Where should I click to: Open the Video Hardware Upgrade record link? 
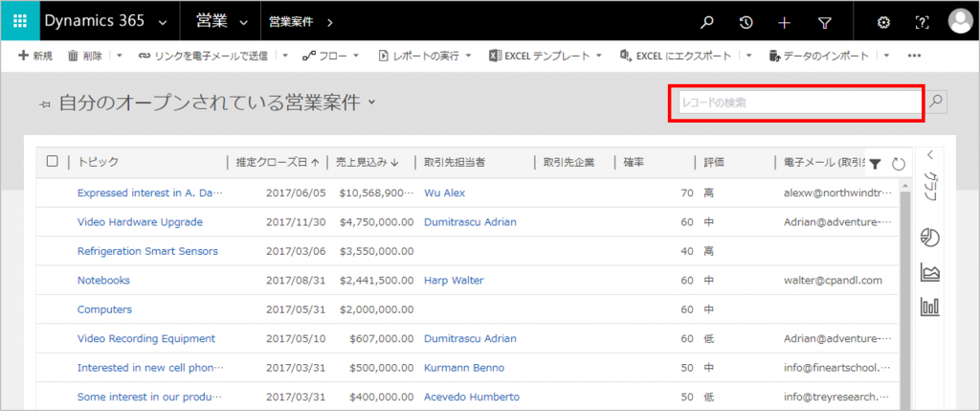pos(140,221)
